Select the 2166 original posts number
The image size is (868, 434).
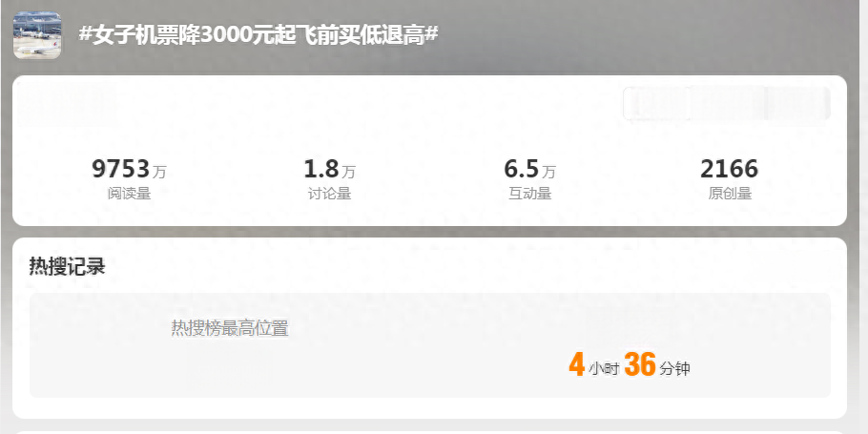coord(729,169)
